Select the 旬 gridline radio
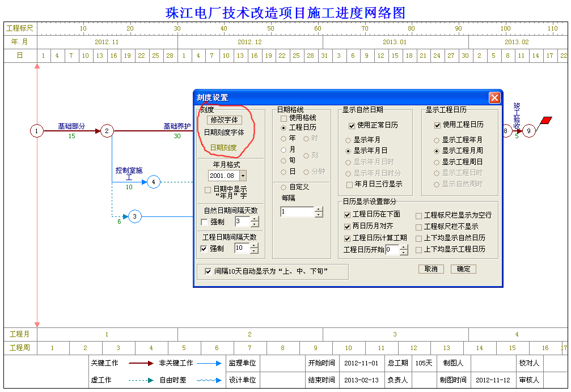Image resolution: width=571 pixels, height=392 pixels. point(284,161)
